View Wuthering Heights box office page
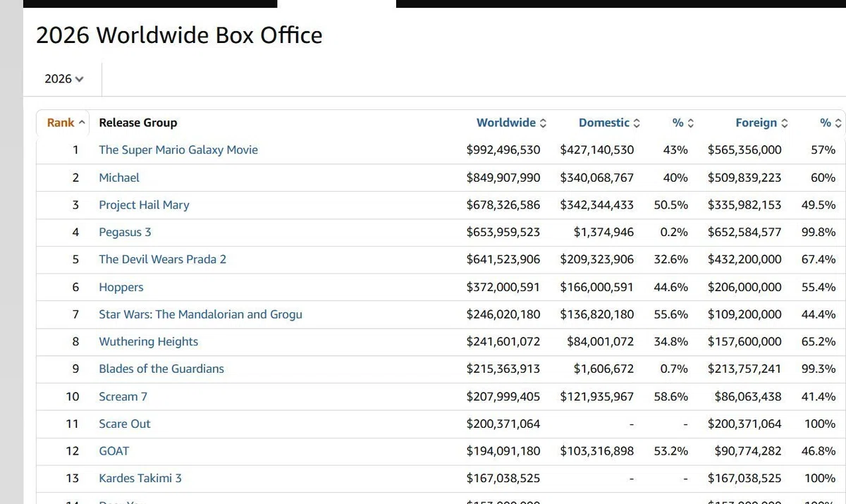The width and height of the screenshot is (846, 504). tap(148, 341)
